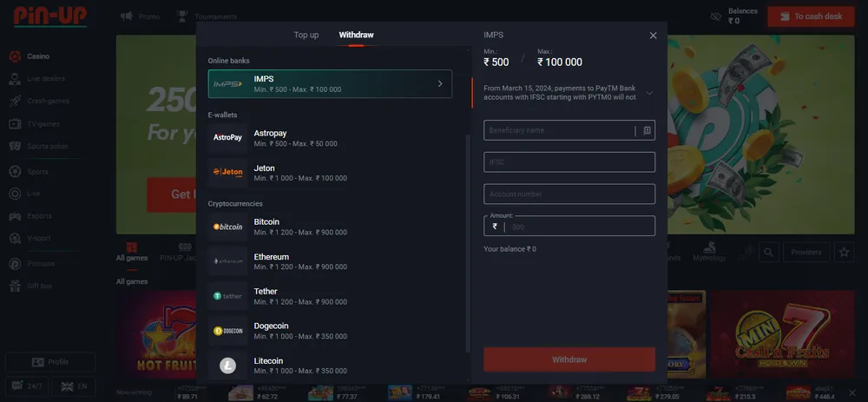Screen dimensions: 868x402
Task: Click the IFSC input field
Action: [569, 162]
